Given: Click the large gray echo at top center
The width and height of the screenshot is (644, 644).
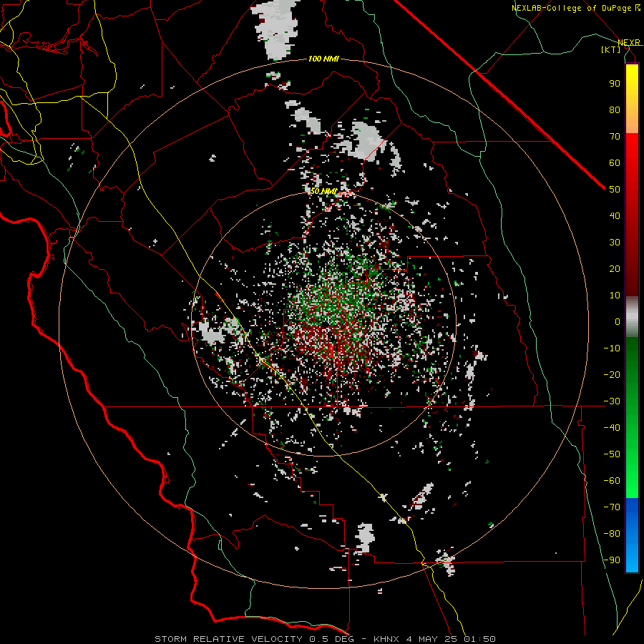Looking at the screenshot, I should [x=275, y=29].
